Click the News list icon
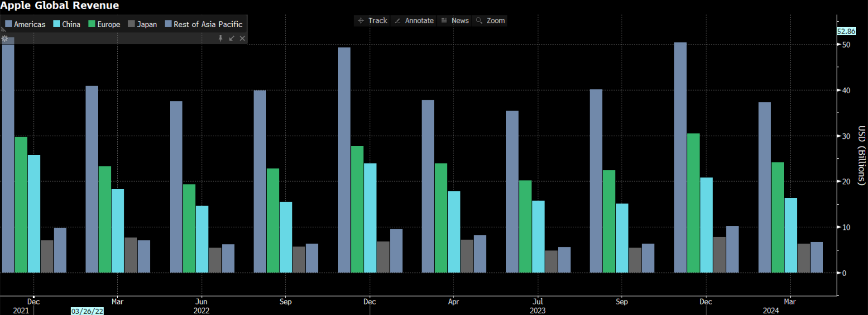The image size is (868, 315). [444, 21]
